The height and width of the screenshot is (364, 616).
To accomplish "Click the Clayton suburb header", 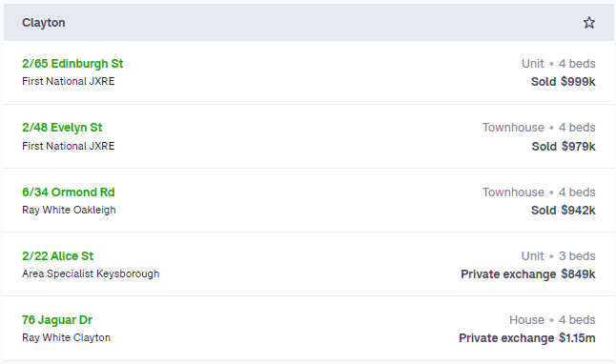I will [44, 23].
